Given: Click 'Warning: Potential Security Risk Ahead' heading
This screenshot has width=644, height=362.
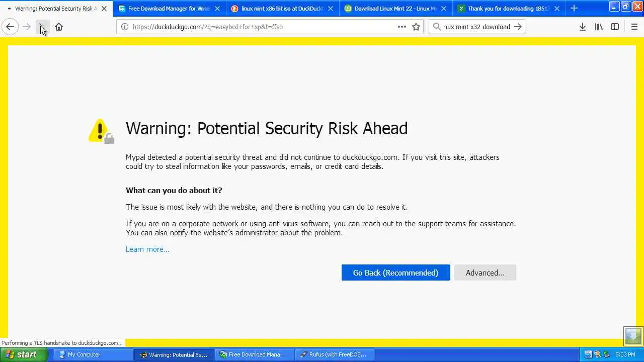Looking at the screenshot, I should (267, 128).
